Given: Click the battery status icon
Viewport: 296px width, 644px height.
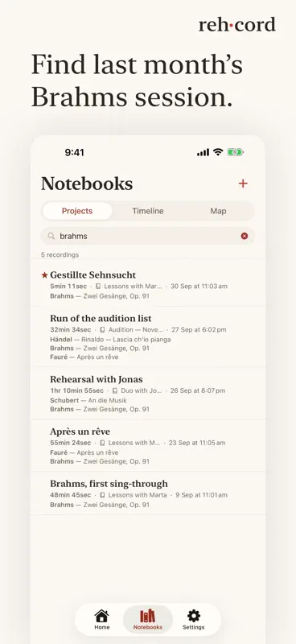Looking at the screenshot, I should point(235,152).
